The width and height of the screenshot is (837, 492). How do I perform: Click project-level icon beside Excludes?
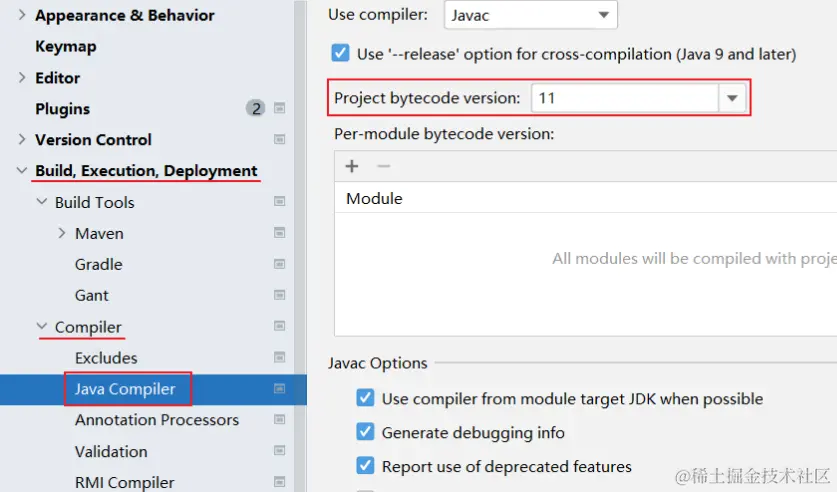[280, 358]
